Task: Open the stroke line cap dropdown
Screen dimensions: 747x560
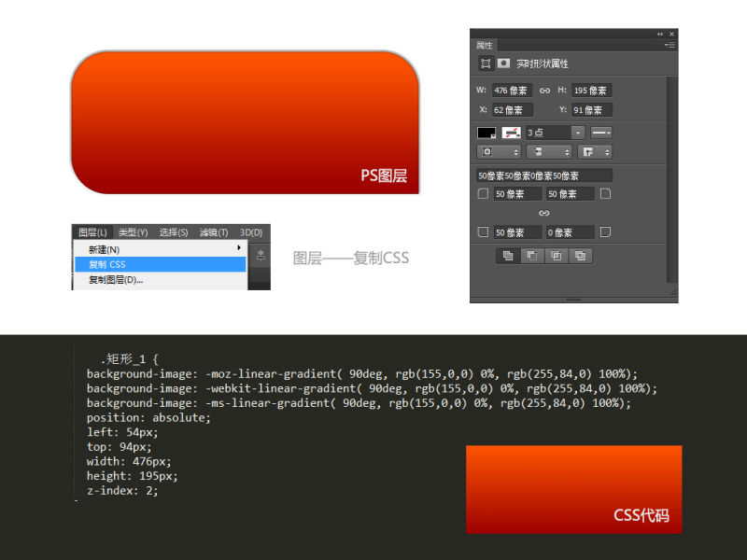Action: 549,152
